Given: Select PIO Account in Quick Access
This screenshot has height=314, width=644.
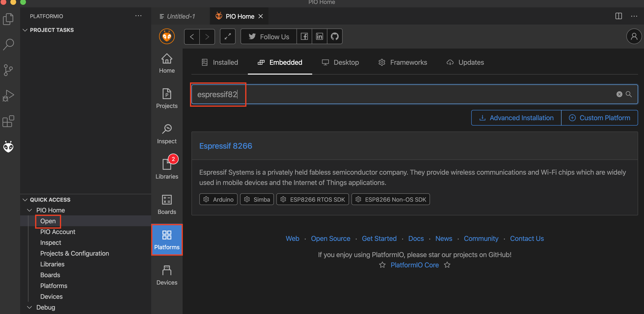Looking at the screenshot, I should [58, 232].
